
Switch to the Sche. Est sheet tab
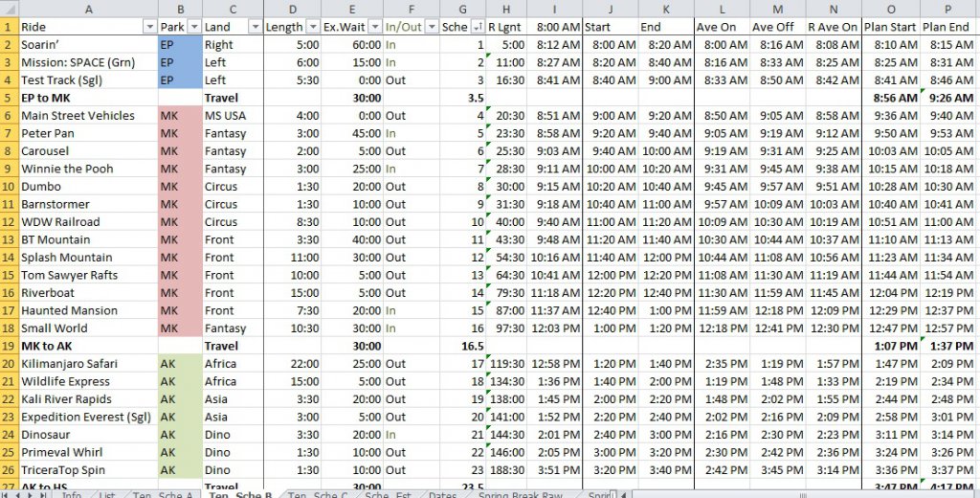(x=388, y=495)
